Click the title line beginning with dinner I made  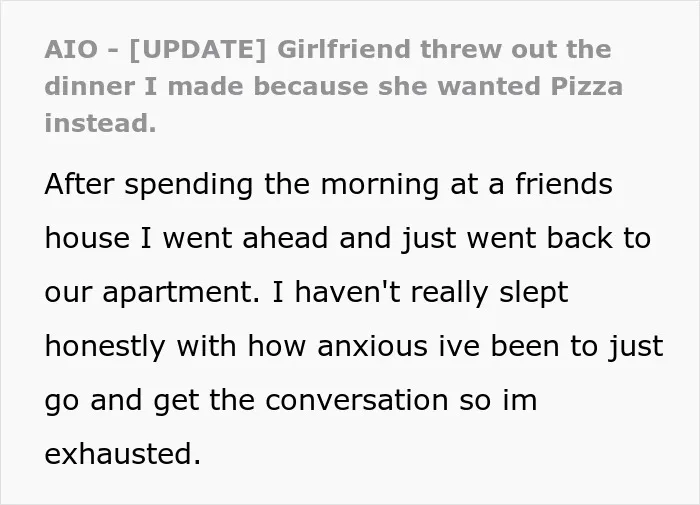(x=333, y=86)
